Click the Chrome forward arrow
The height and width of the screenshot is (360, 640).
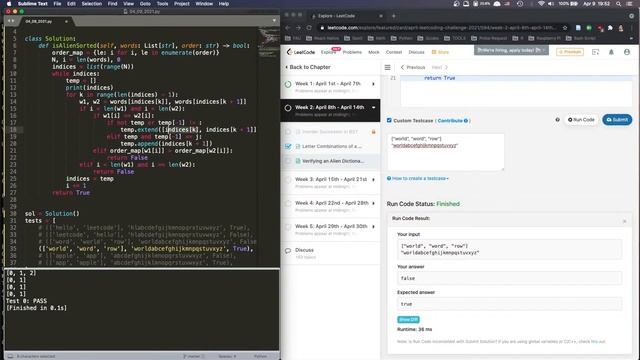coord(298,28)
